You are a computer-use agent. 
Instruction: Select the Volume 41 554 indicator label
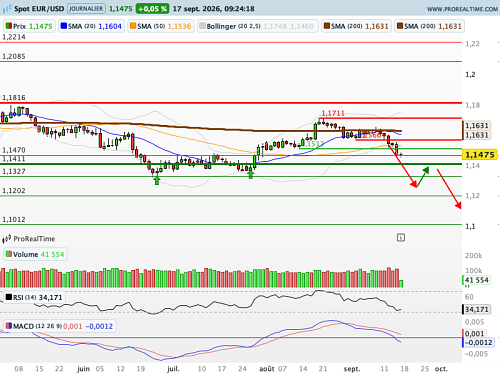(x=35, y=254)
